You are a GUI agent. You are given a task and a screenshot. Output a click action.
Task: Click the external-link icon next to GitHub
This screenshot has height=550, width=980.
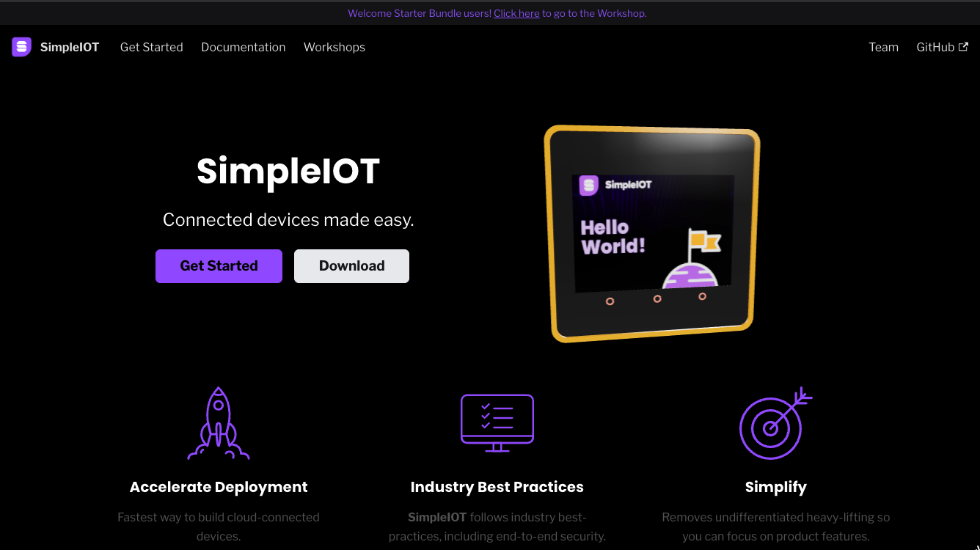[x=965, y=46]
